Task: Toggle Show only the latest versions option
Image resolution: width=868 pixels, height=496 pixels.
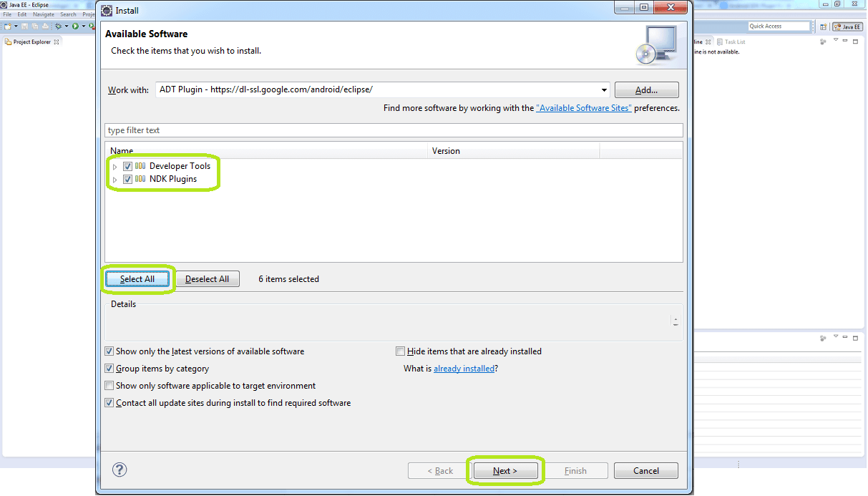Action: click(109, 351)
